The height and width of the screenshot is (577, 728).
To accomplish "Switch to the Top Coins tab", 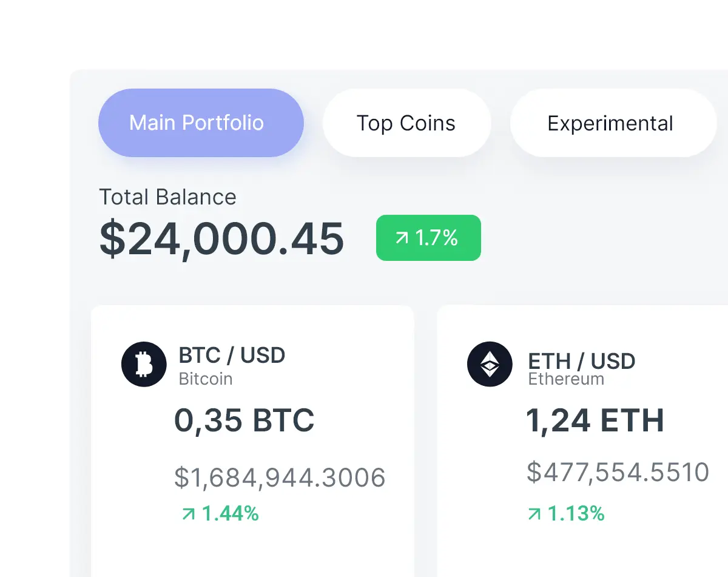I will [406, 123].
